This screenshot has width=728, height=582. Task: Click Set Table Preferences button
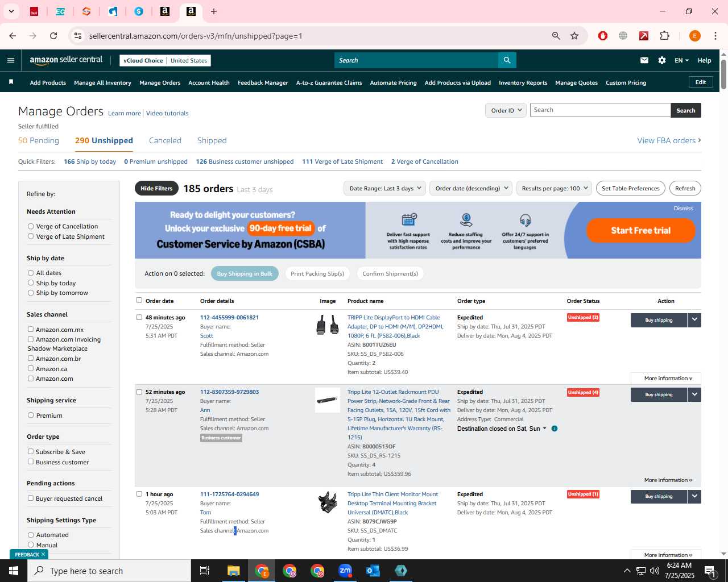[x=630, y=188]
